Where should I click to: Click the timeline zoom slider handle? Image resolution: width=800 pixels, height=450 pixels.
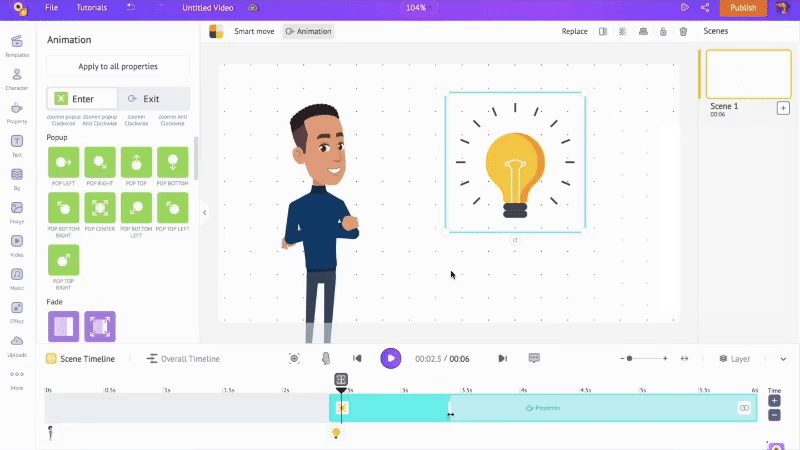(x=629, y=358)
